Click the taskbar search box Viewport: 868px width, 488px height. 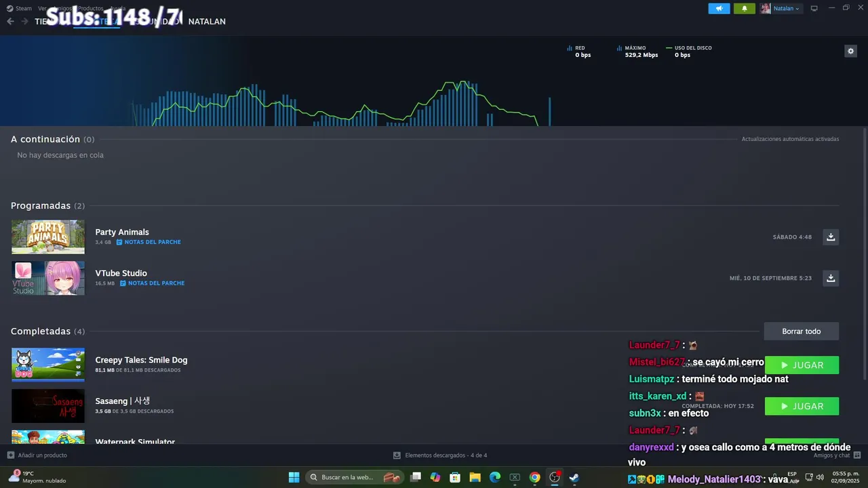pos(355,477)
